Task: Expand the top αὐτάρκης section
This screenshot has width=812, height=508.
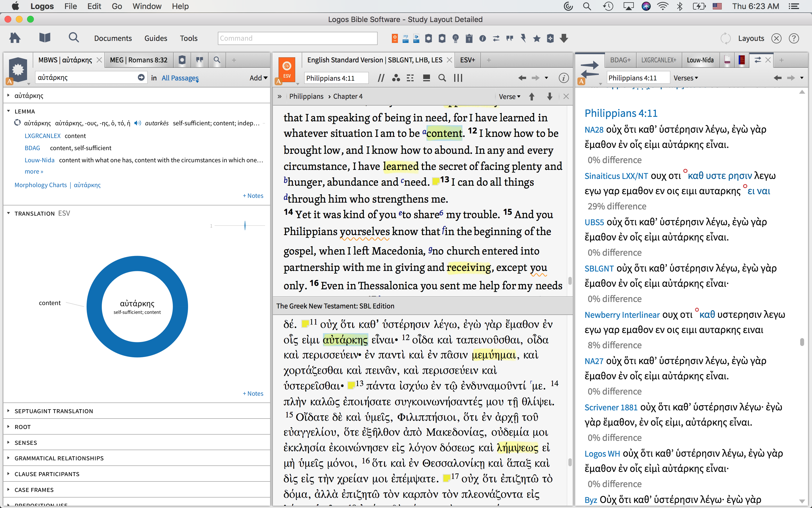Action: pyautogui.click(x=8, y=95)
